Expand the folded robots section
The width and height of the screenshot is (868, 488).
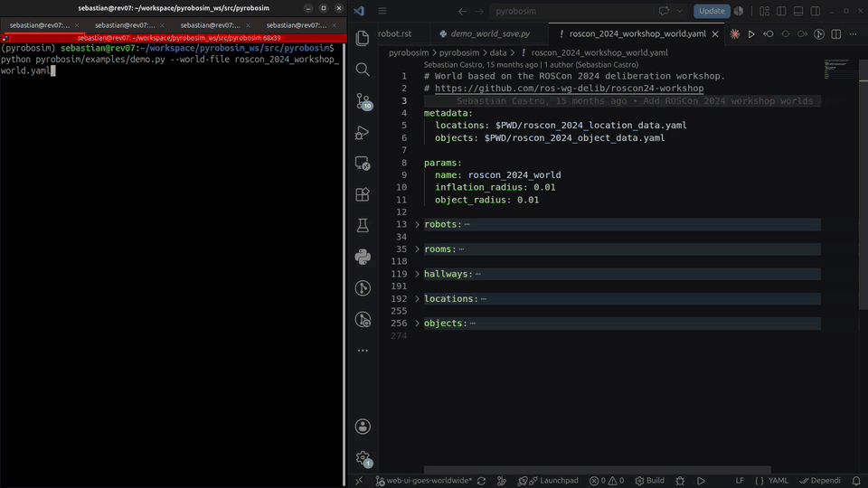point(418,224)
